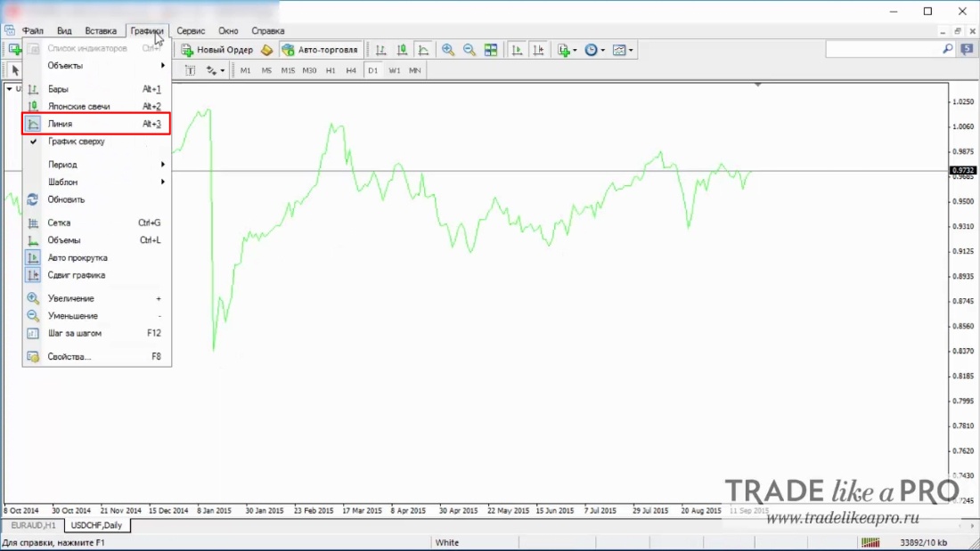Choose Уменьшение in the open menu
Image resolution: width=980 pixels, height=551 pixels.
[97, 316]
